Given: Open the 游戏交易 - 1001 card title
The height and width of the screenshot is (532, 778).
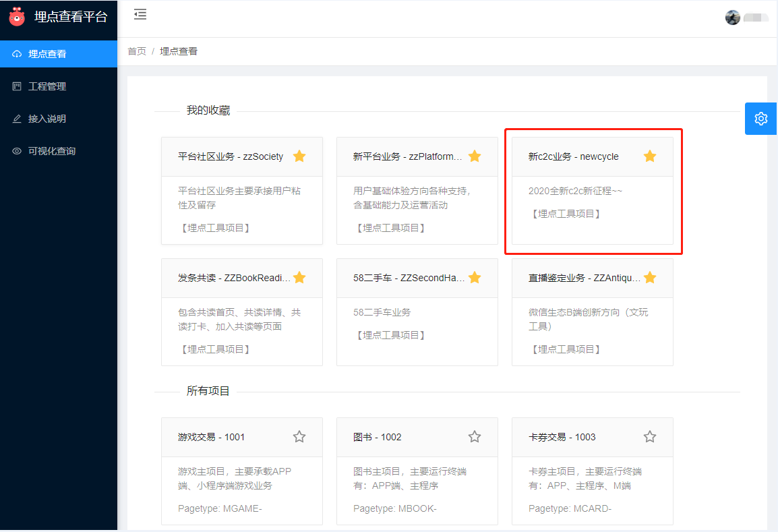Looking at the screenshot, I should [212, 437].
